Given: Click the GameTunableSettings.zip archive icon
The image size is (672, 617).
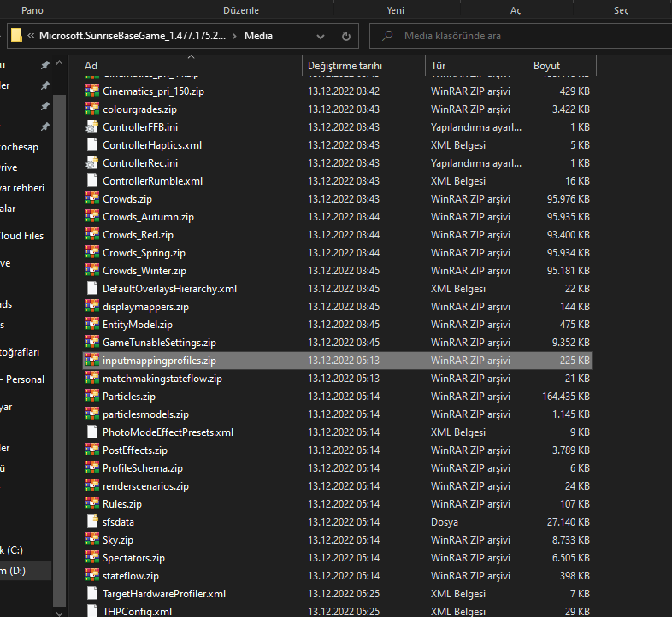Looking at the screenshot, I should [92, 343].
